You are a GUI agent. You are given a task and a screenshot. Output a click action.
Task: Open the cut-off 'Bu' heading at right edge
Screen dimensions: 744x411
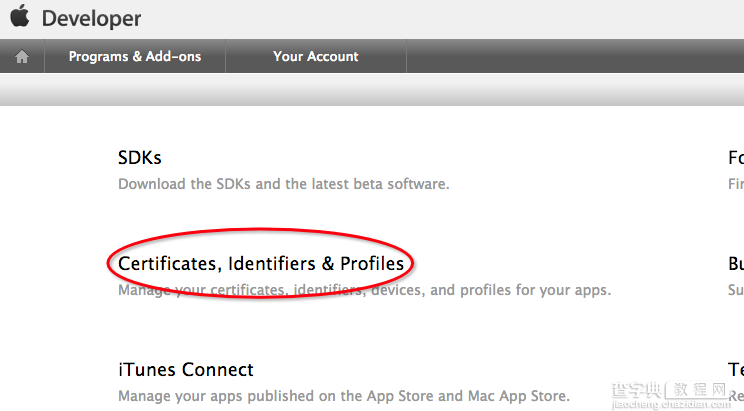(x=736, y=263)
